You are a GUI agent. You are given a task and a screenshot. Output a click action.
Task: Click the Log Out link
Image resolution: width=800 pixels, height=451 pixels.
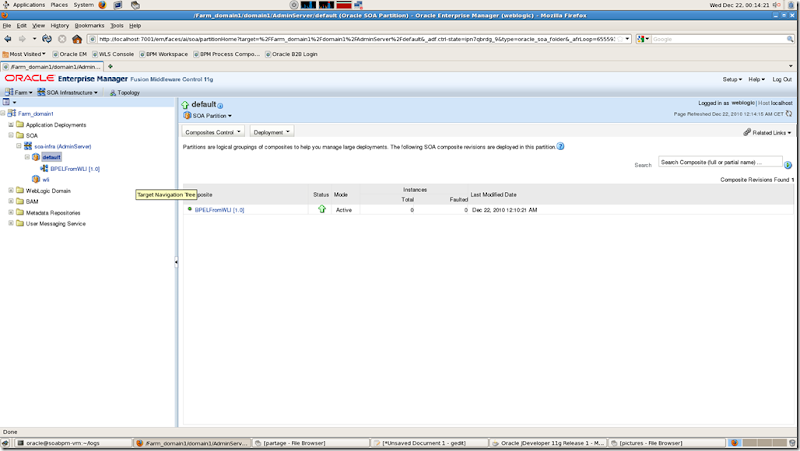pos(782,79)
